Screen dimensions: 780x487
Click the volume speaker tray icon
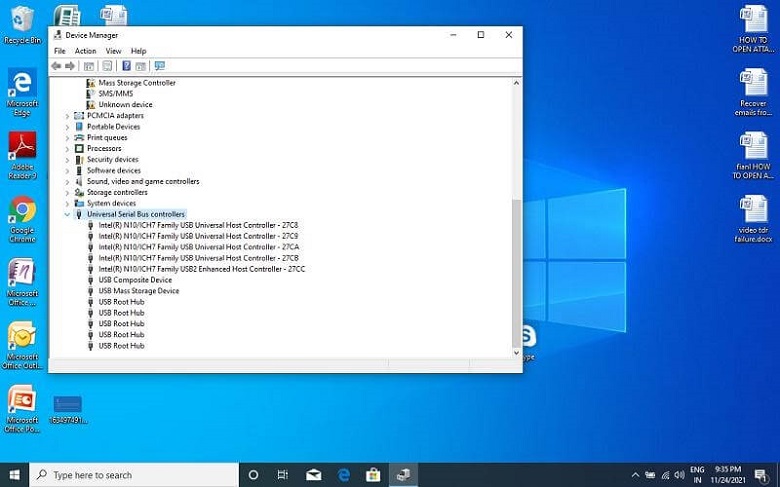coord(680,475)
